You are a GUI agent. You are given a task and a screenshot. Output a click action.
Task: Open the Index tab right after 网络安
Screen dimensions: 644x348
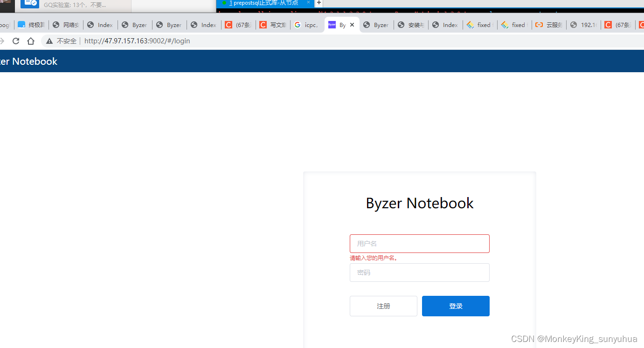pyautogui.click(x=100, y=25)
